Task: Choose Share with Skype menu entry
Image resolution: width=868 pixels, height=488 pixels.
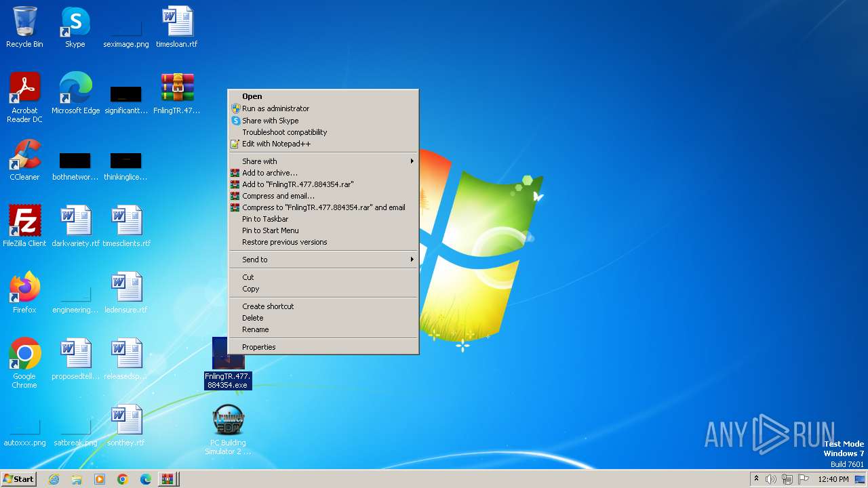Action: (323, 121)
